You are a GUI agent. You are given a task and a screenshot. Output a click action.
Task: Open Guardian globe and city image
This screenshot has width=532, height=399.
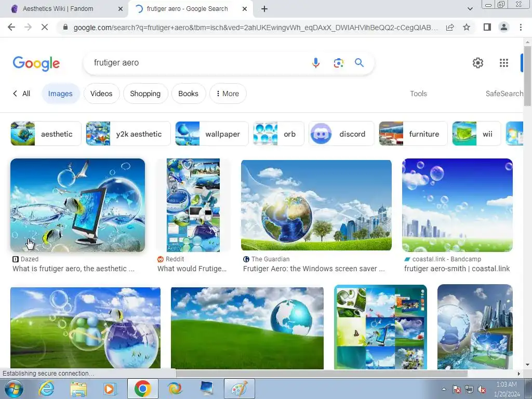pyautogui.click(x=316, y=205)
